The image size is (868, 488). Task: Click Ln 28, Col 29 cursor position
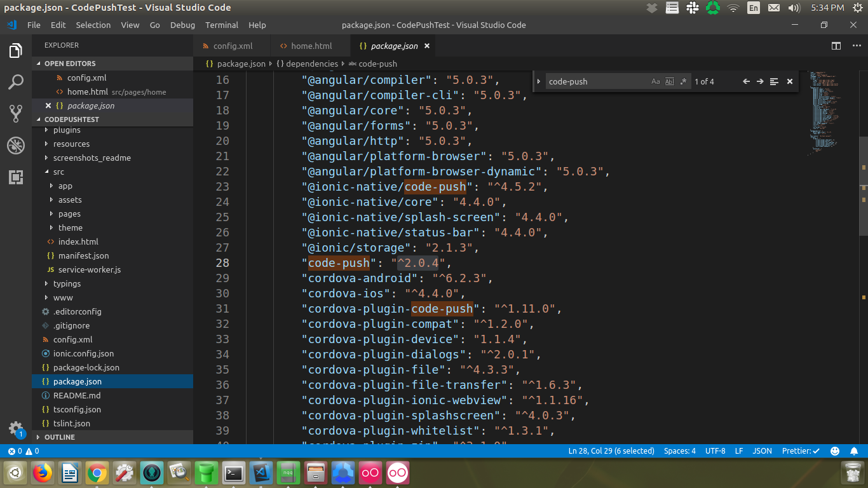click(611, 451)
